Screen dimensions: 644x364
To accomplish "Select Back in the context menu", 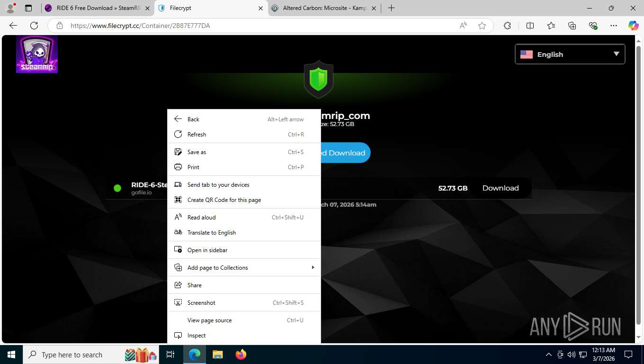I will (x=244, y=119).
